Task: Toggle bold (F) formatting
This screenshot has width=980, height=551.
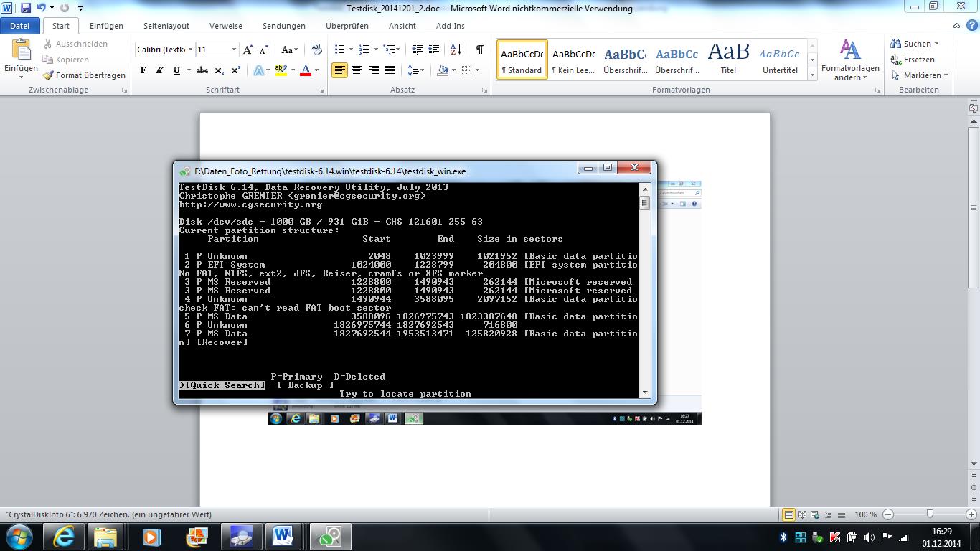Action: coord(143,70)
